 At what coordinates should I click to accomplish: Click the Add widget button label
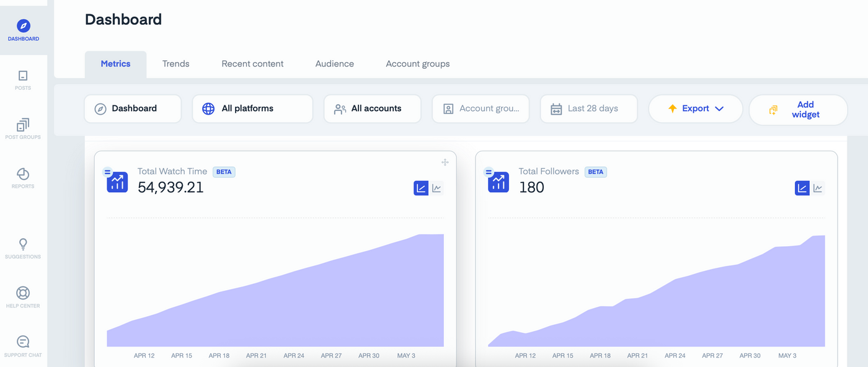[805, 110]
